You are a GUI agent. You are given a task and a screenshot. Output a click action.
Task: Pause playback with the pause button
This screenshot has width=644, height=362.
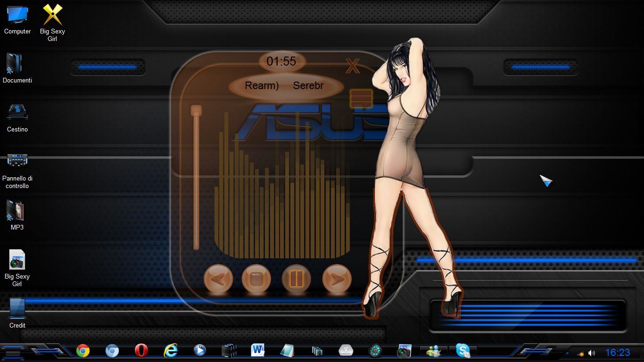click(296, 279)
